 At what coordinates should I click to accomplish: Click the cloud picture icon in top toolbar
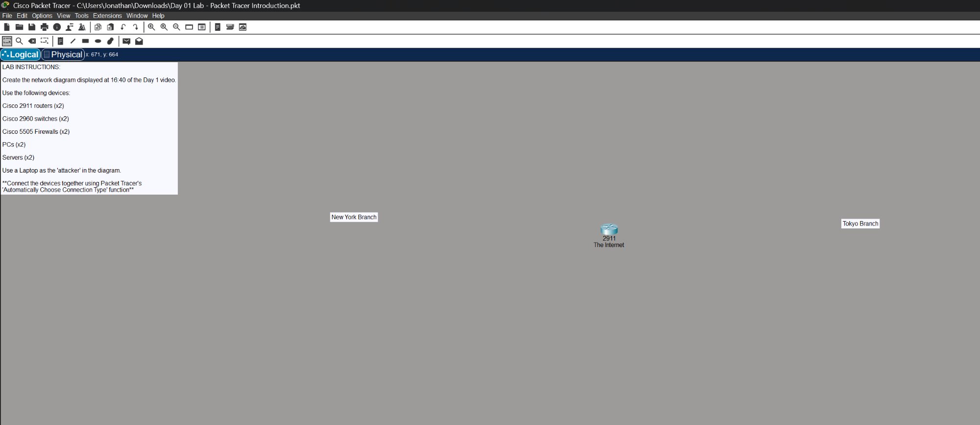243,27
